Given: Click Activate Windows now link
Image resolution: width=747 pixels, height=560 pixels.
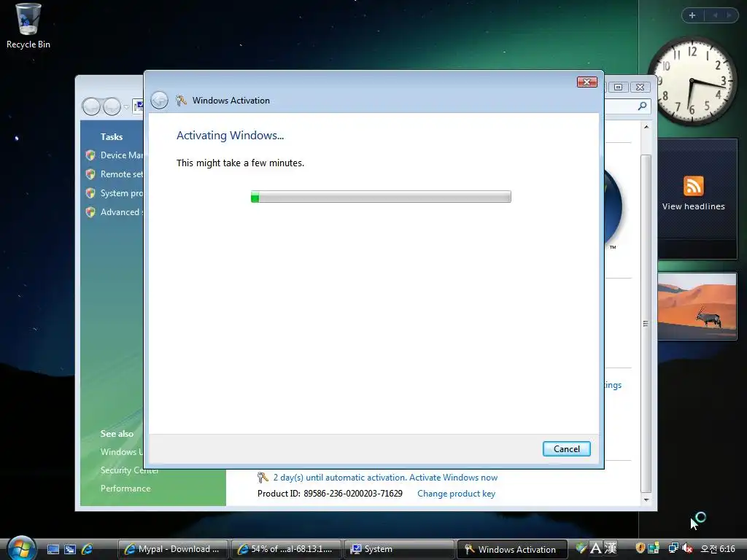Looking at the screenshot, I should [x=453, y=477].
